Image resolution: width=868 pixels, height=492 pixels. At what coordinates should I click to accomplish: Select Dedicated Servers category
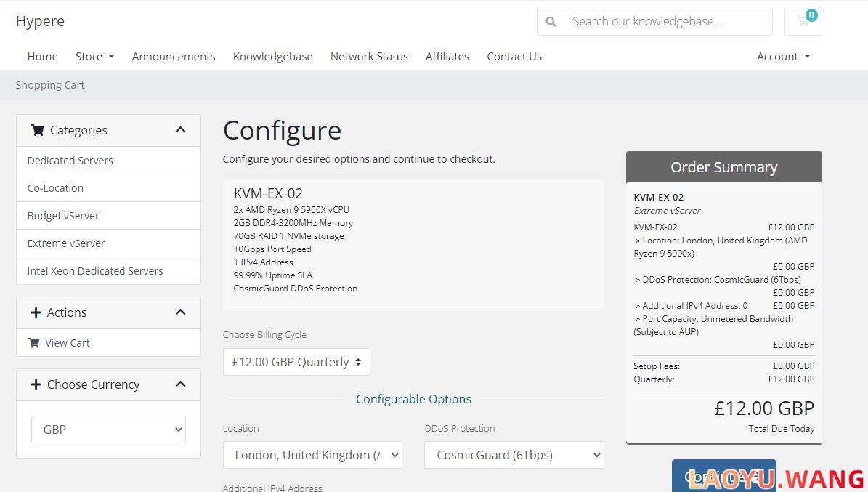pos(108,161)
